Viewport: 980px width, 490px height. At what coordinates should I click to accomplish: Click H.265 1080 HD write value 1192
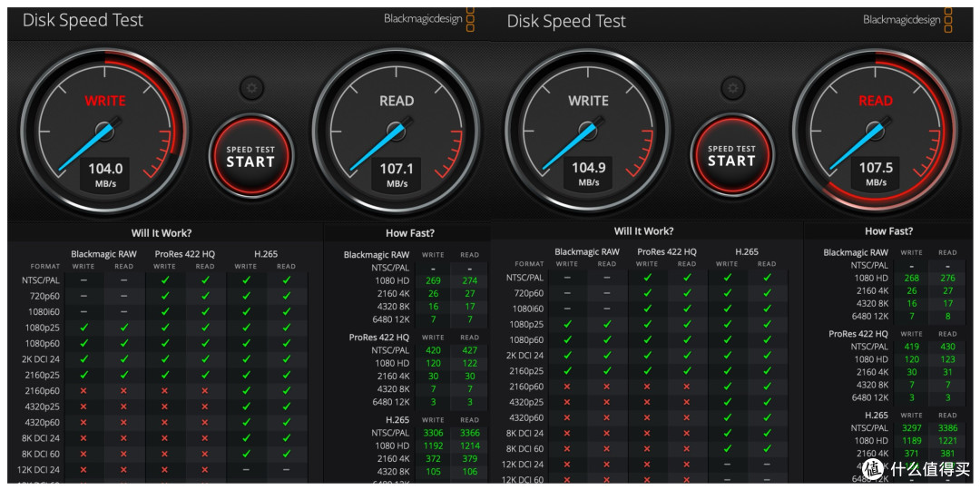pos(433,446)
